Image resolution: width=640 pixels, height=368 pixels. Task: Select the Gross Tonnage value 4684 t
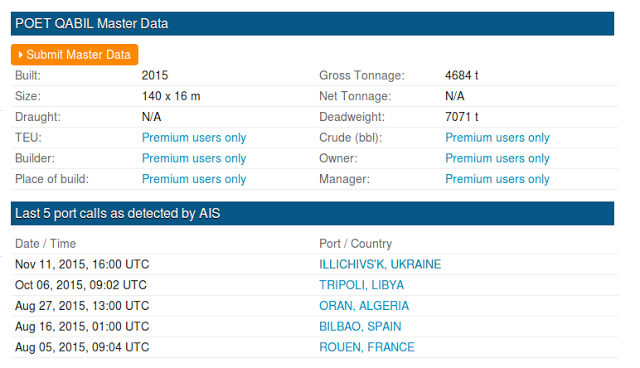pyautogui.click(x=462, y=75)
